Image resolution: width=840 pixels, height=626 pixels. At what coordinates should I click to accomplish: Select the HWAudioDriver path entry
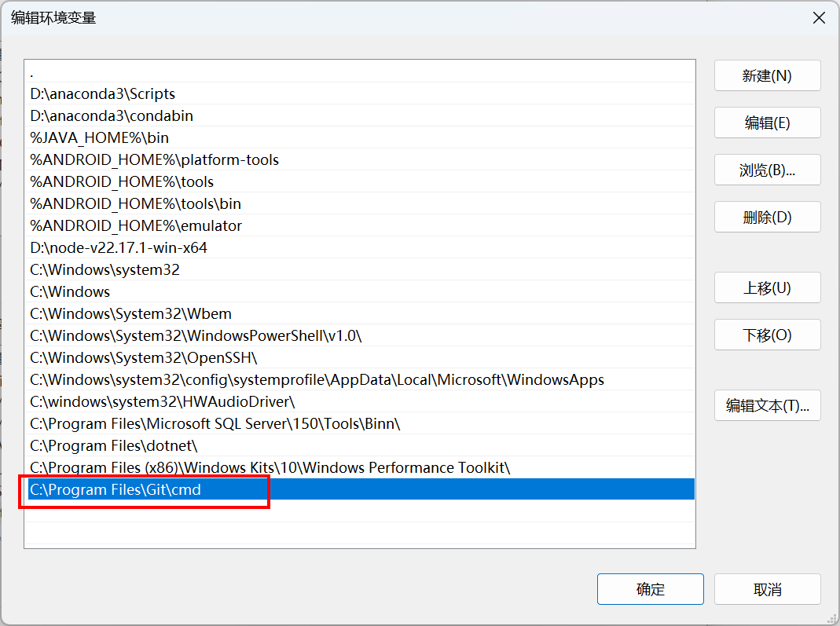359,401
